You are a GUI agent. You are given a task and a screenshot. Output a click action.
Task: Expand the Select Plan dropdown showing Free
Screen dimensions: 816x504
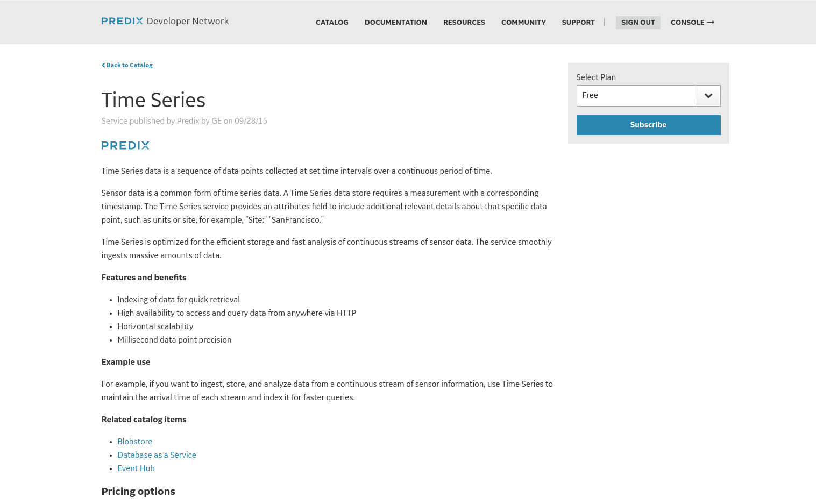point(637,95)
